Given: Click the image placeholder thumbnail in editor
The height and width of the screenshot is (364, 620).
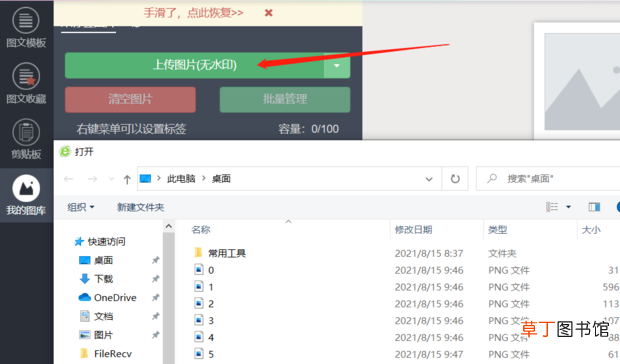Looking at the screenshot, I should (x=582, y=82).
